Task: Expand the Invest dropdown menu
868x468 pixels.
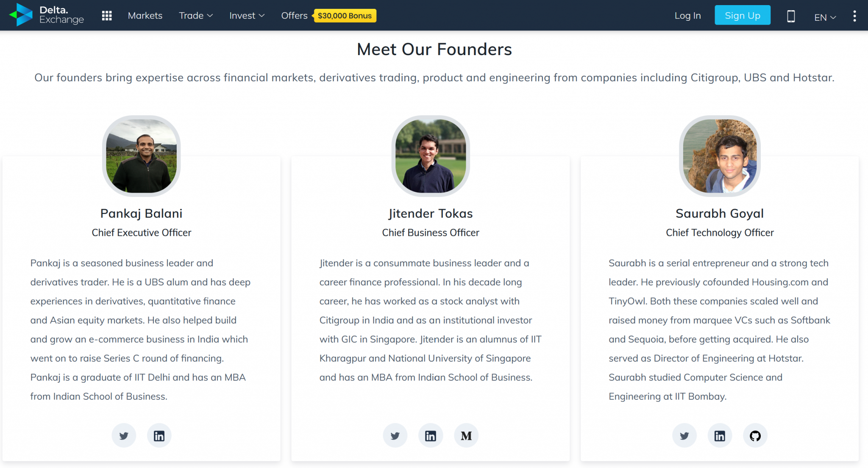Action: (247, 16)
